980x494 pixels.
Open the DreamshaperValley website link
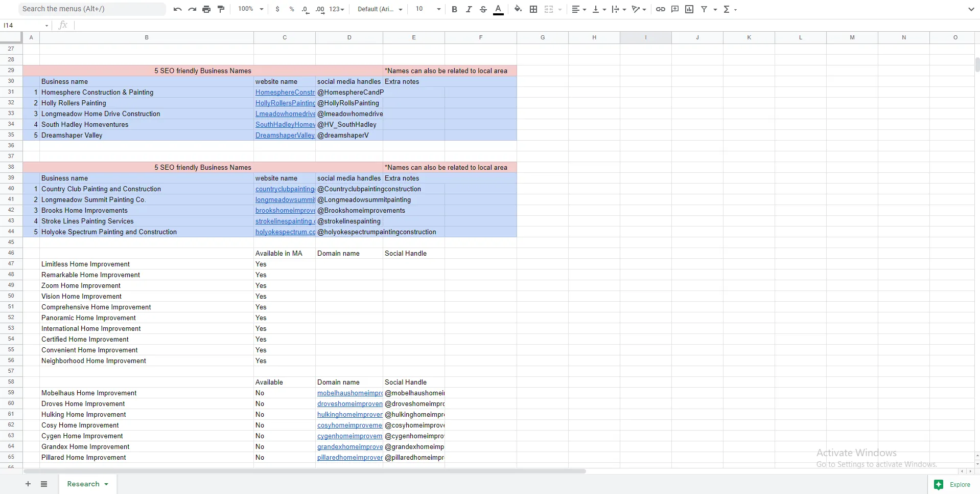tap(285, 136)
